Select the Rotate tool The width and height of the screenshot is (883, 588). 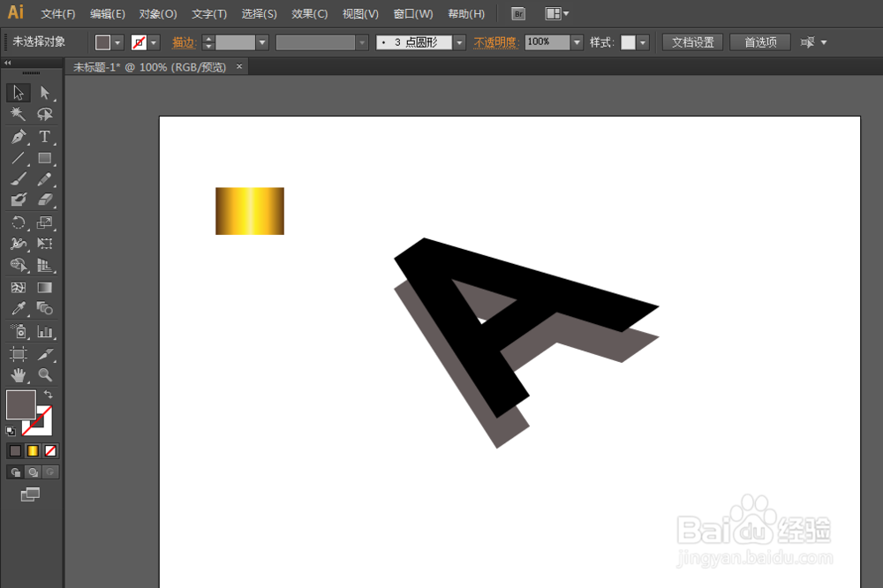(x=19, y=222)
